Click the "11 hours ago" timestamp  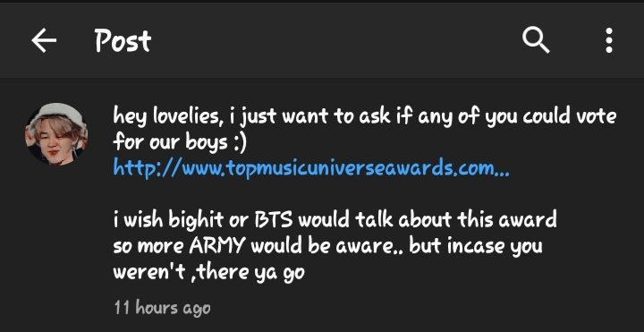(162, 308)
